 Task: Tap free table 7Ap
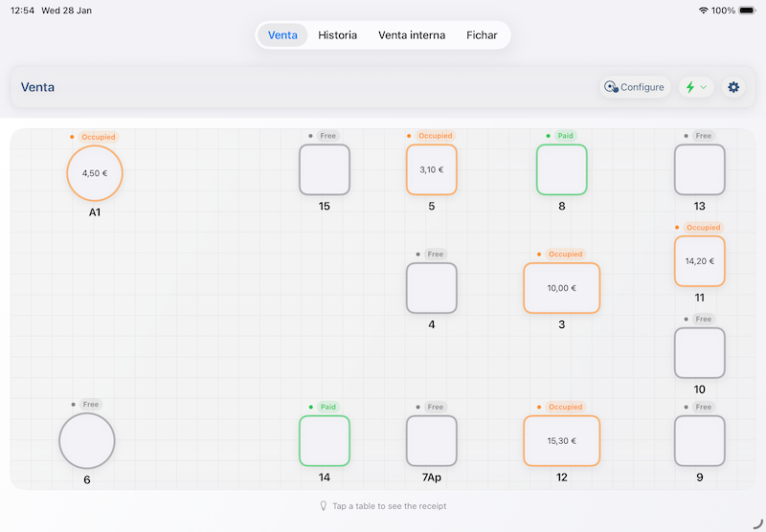tap(432, 441)
